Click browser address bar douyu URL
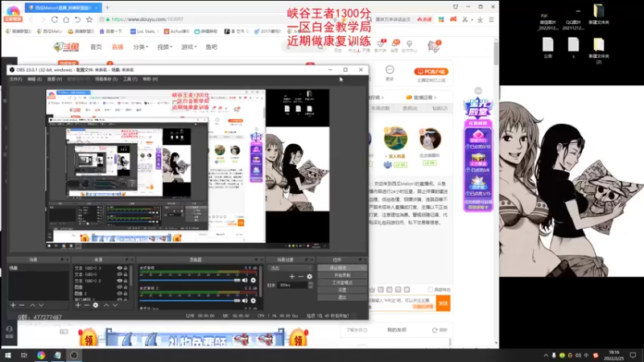Viewport: 644px width, 362px height. pos(147,19)
